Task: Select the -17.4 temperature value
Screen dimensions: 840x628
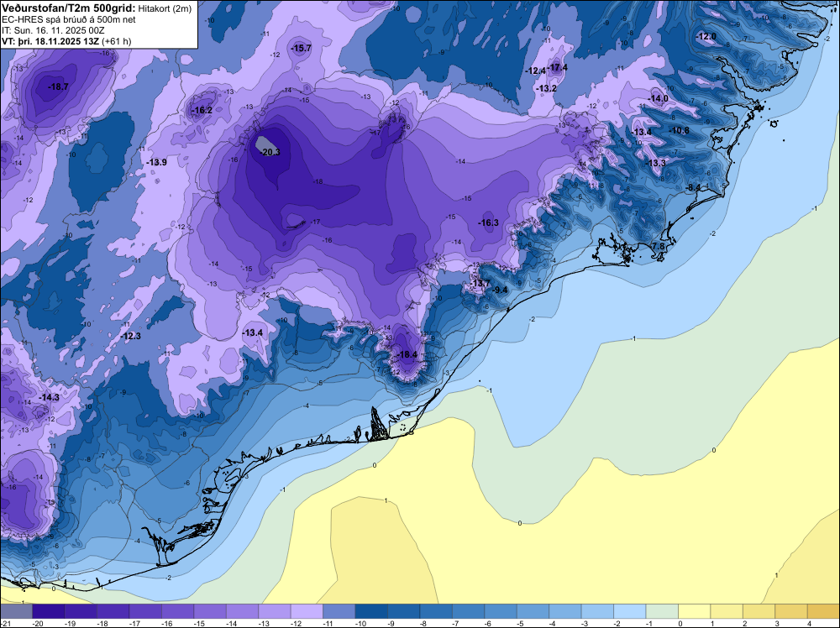Action: 559,67
